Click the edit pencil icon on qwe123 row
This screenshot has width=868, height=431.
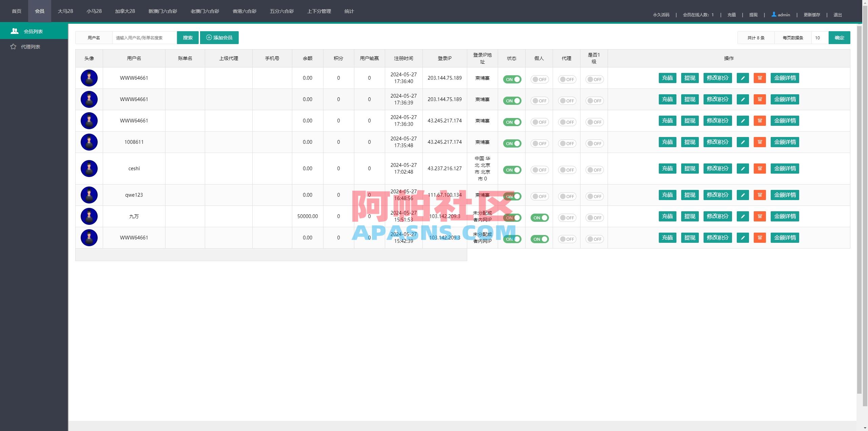point(743,195)
